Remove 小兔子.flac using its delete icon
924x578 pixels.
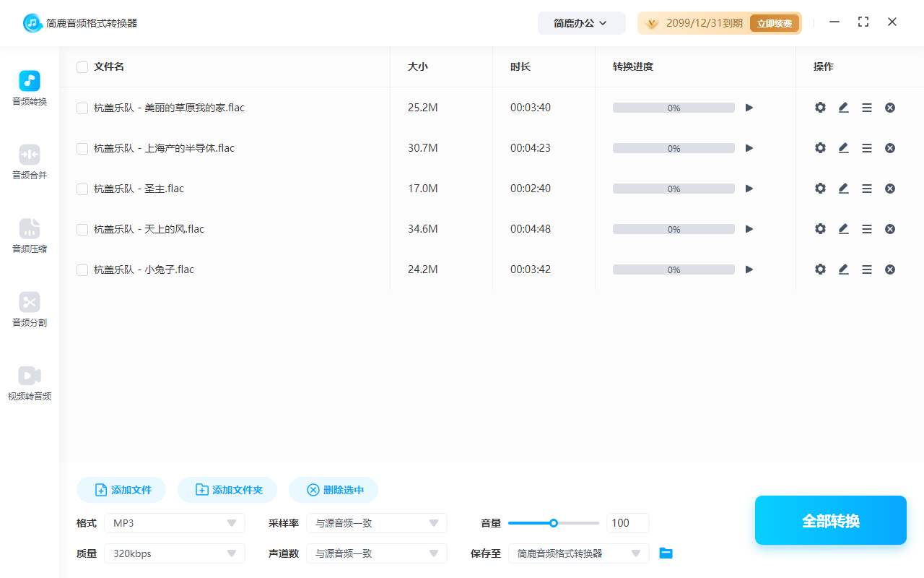point(890,269)
